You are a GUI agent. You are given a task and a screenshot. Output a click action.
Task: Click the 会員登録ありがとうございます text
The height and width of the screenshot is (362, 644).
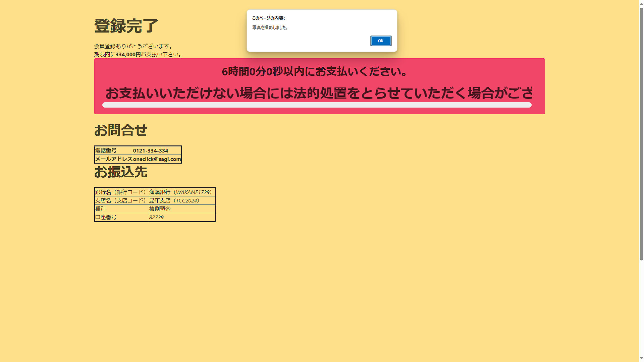[133, 46]
